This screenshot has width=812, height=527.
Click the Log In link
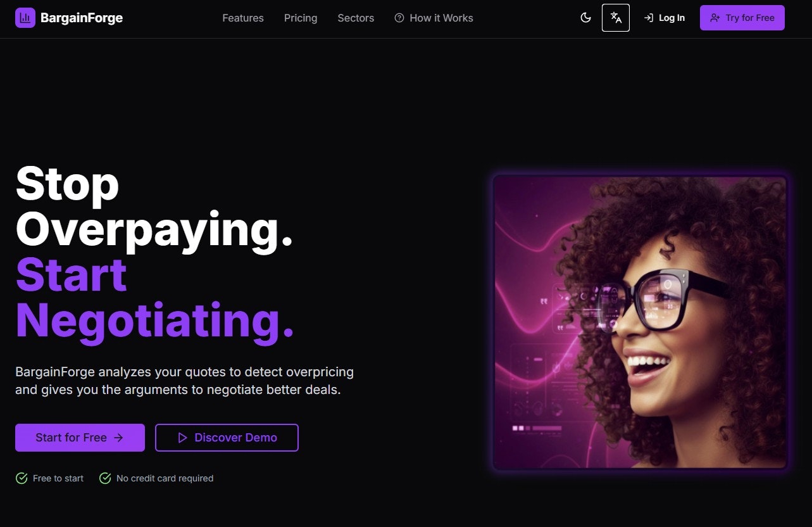[x=665, y=18]
